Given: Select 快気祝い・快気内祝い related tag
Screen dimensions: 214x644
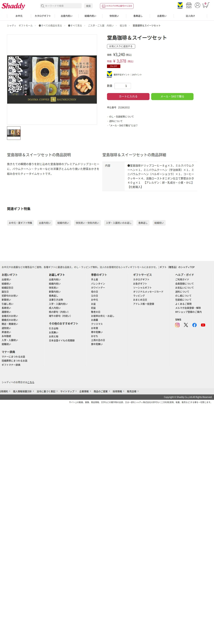Looking at the screenshot, I should point(87,223).
